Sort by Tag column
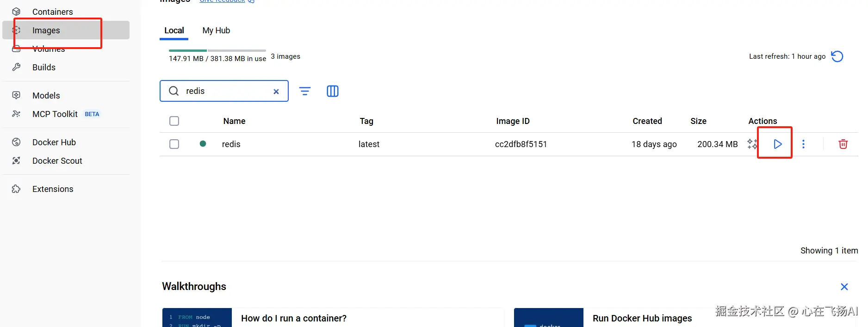Viewport: 868px width, 327px height. [x=366, y=121]
